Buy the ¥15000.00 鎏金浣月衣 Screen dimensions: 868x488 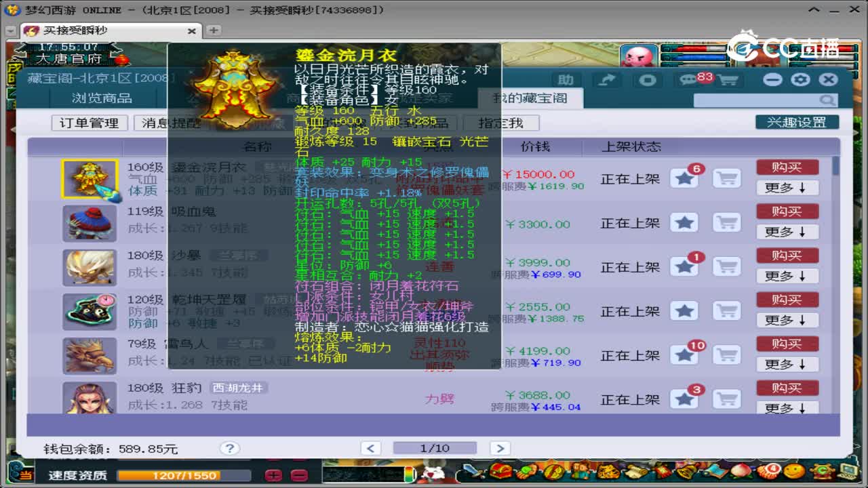(x=787, y=167)
